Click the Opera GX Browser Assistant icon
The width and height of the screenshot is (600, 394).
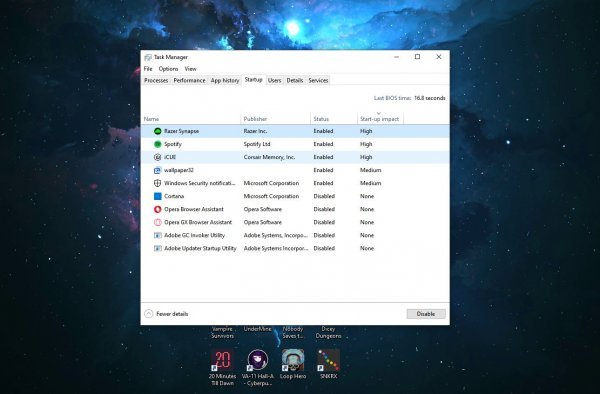pos(158,222)
